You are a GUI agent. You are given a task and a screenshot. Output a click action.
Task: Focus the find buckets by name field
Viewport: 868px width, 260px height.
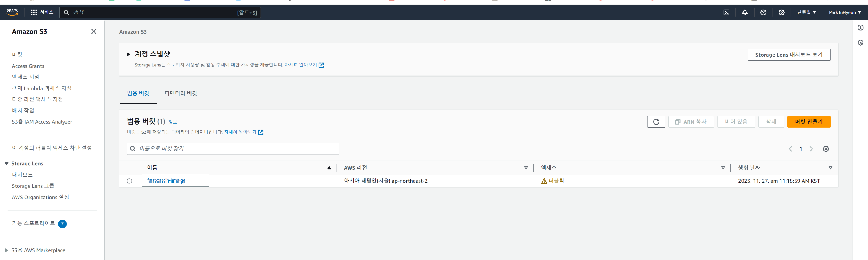(233, 149)
